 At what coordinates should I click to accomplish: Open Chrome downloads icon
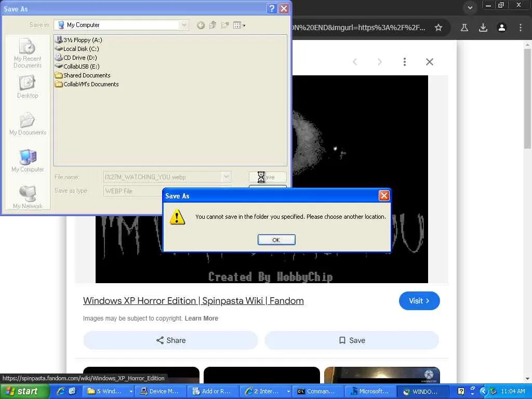pos(483,28)
